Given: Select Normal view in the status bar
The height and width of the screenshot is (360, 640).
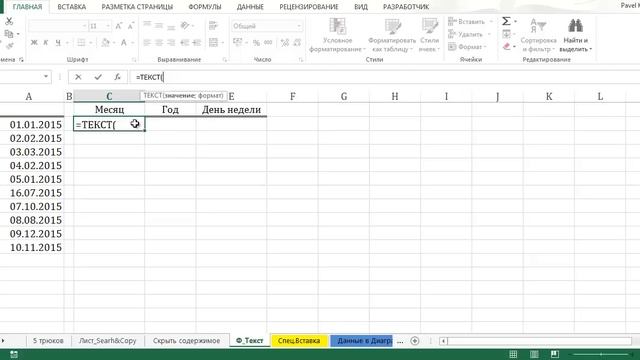Looking at the screenshot, I should click(513, 354).
